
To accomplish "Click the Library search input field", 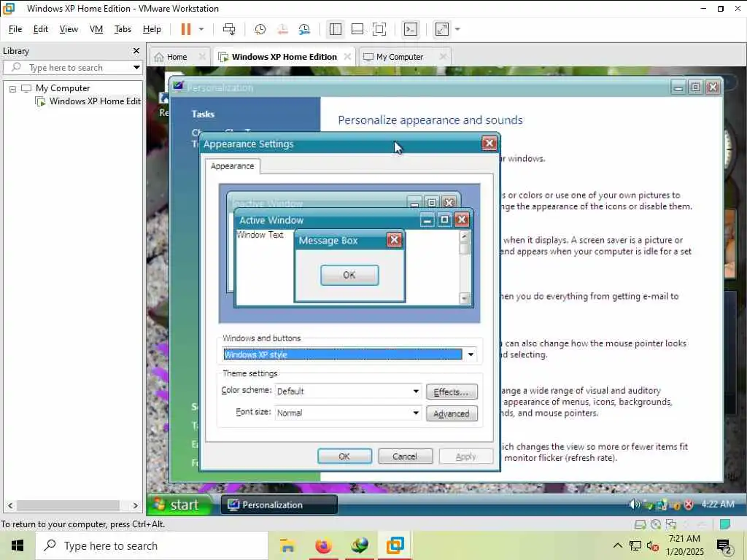I will [x=71, y=68].
